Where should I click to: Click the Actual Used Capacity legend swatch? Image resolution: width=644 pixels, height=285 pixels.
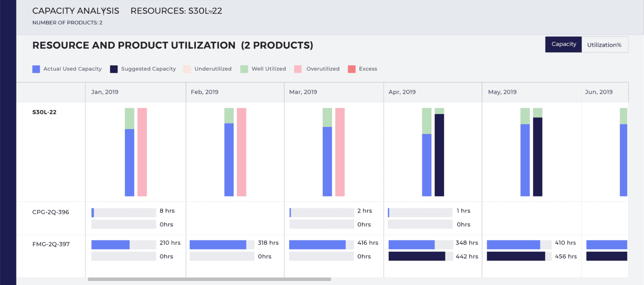[36, 69]
